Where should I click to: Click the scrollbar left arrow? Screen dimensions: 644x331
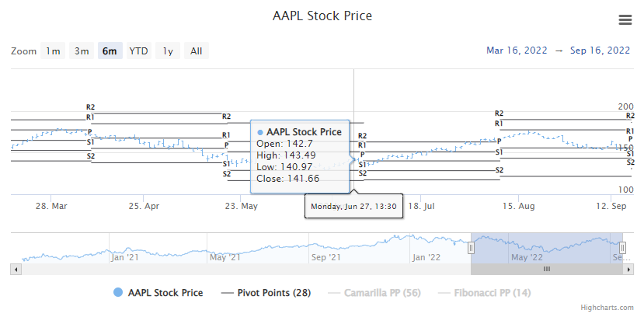15,269
